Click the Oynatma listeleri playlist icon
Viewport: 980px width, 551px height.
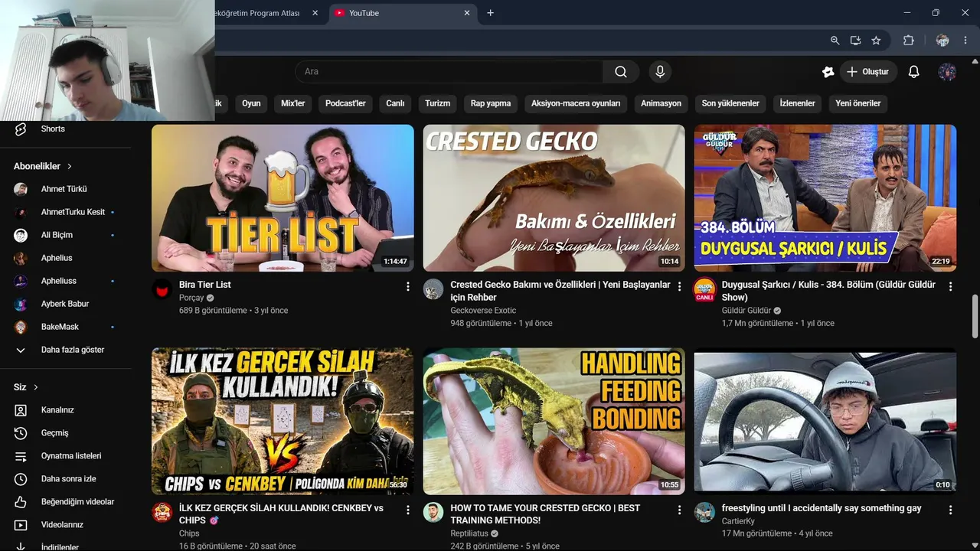(x=21, y=456)
